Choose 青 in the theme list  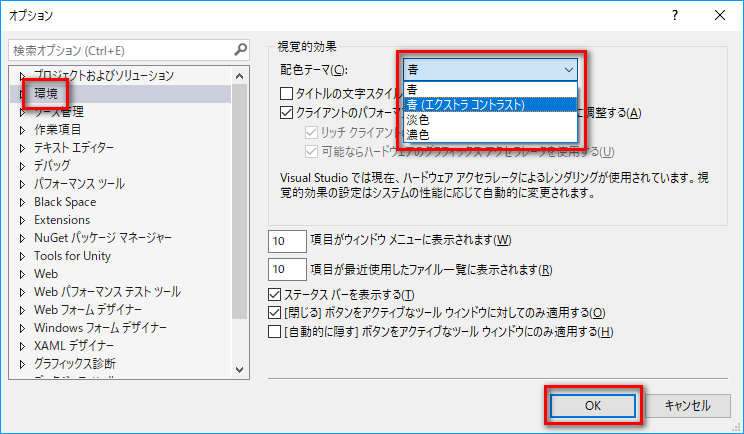point(490,89)
